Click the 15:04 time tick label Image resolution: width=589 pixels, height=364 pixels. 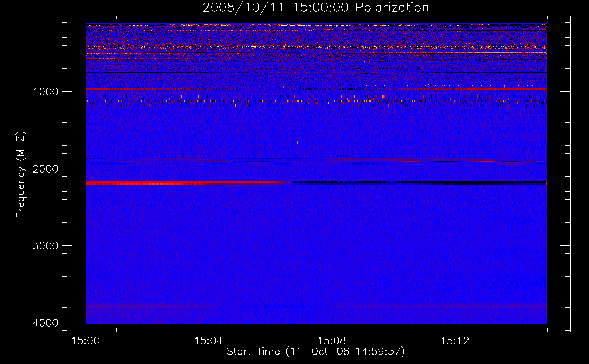click(209, 341)
